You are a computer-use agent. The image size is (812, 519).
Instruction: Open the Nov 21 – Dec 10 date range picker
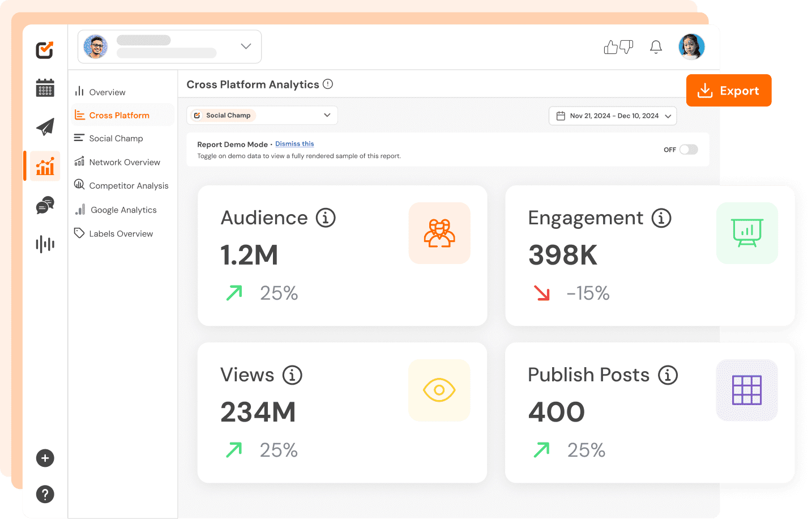[612, 116]
